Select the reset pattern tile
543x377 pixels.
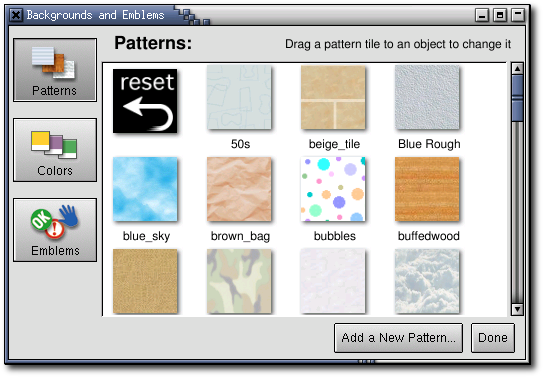point(145,101)
